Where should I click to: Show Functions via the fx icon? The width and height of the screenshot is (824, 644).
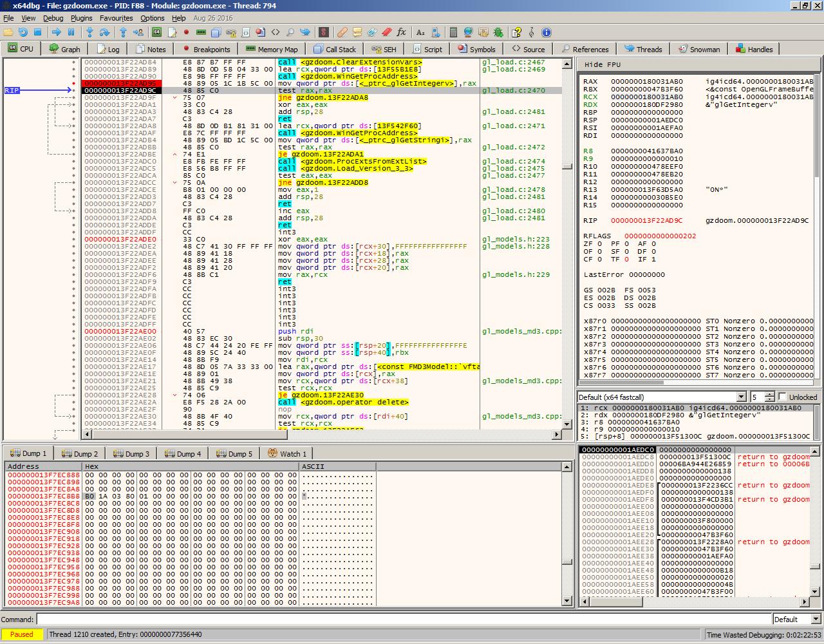coord(402,32)
